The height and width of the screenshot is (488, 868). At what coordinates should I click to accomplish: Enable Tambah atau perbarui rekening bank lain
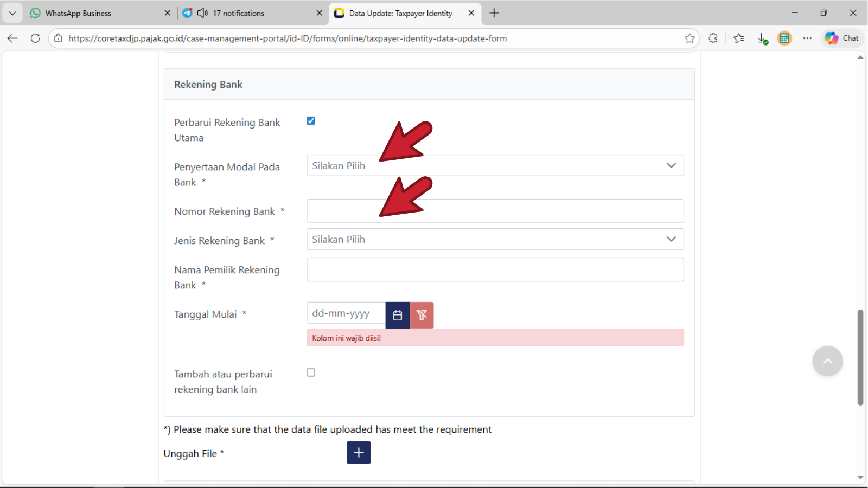point(311,373)
